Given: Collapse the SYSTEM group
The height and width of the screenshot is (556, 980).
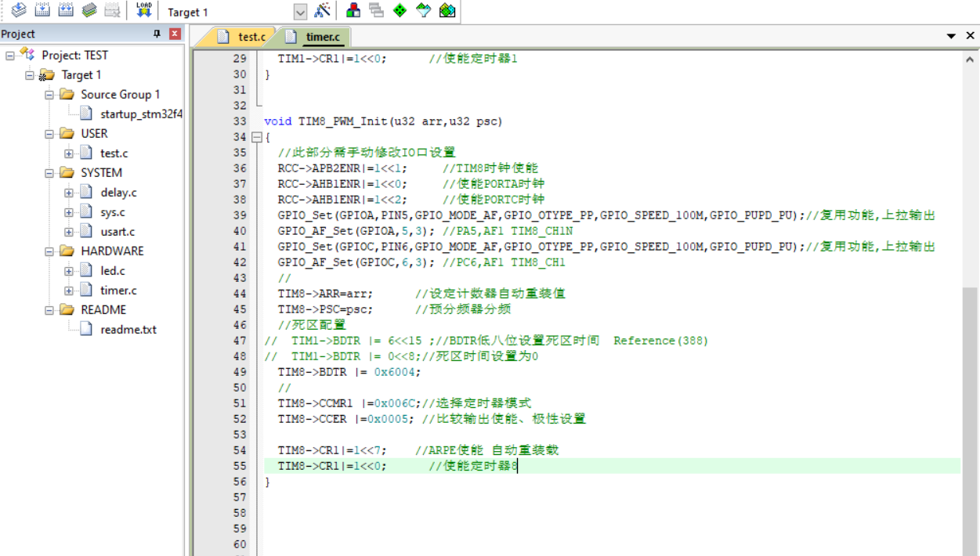Looking at the screenshot, I should coord(49,172).
